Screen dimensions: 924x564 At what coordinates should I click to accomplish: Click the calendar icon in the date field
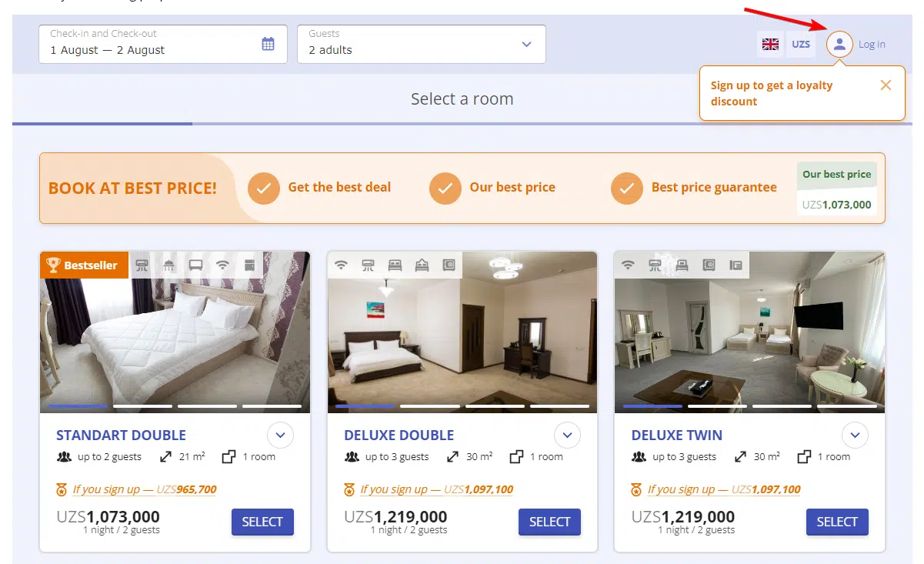268,44
